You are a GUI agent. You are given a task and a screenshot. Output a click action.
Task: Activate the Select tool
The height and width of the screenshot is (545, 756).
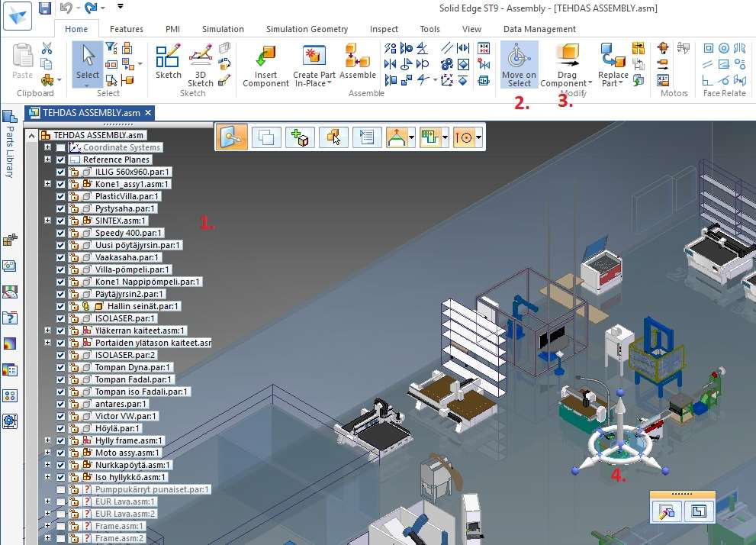pos(87,64)
